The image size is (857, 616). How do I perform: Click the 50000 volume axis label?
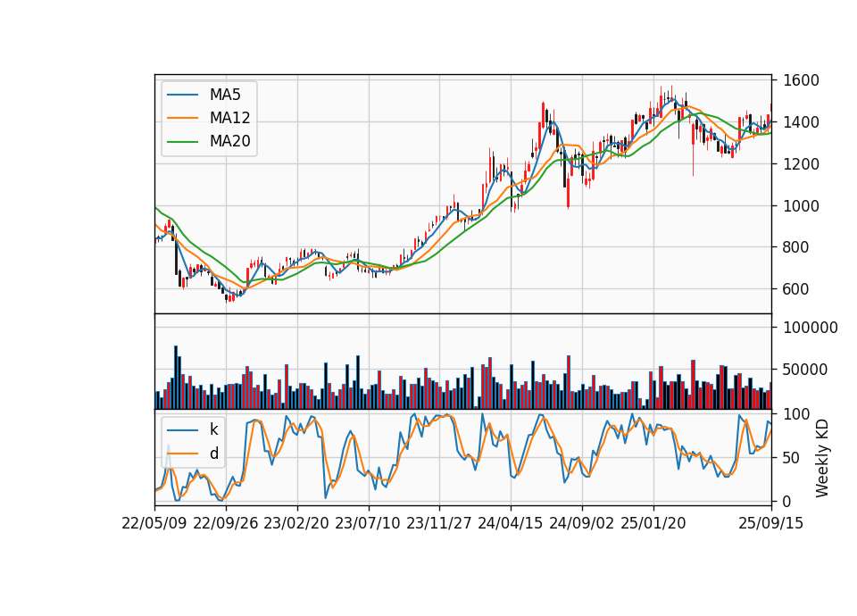point(805,370)
